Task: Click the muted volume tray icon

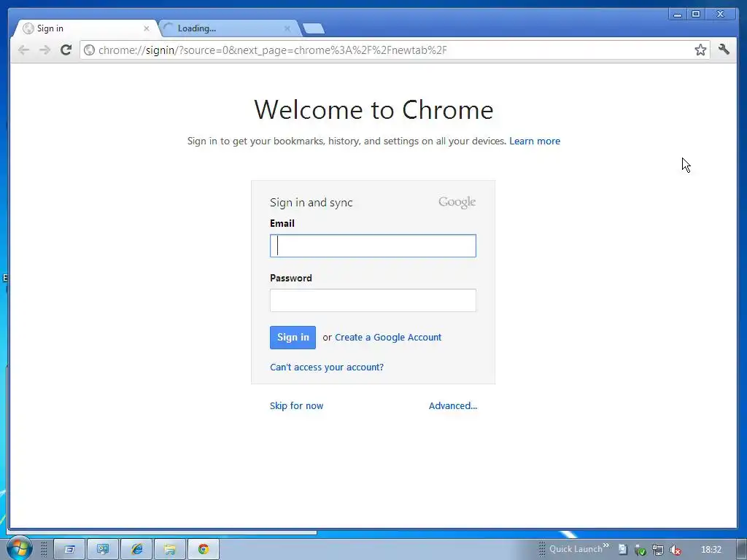Action: coord(675,550)
